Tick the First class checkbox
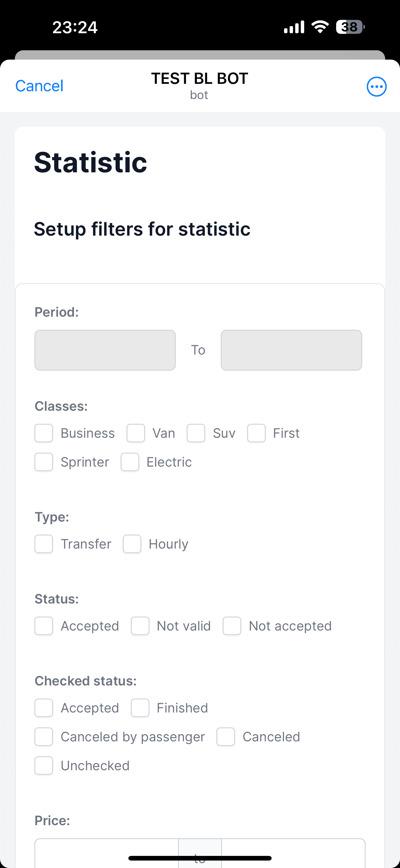Screen dimensions: 400x868 pyautogui.click(x=256, y=433)
